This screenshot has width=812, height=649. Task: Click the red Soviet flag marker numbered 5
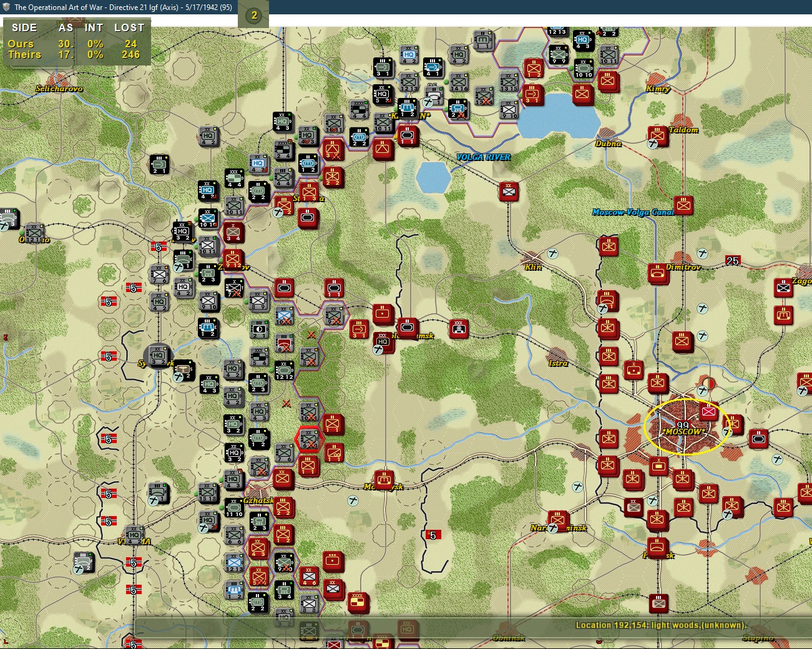click(x=433, y=535)
